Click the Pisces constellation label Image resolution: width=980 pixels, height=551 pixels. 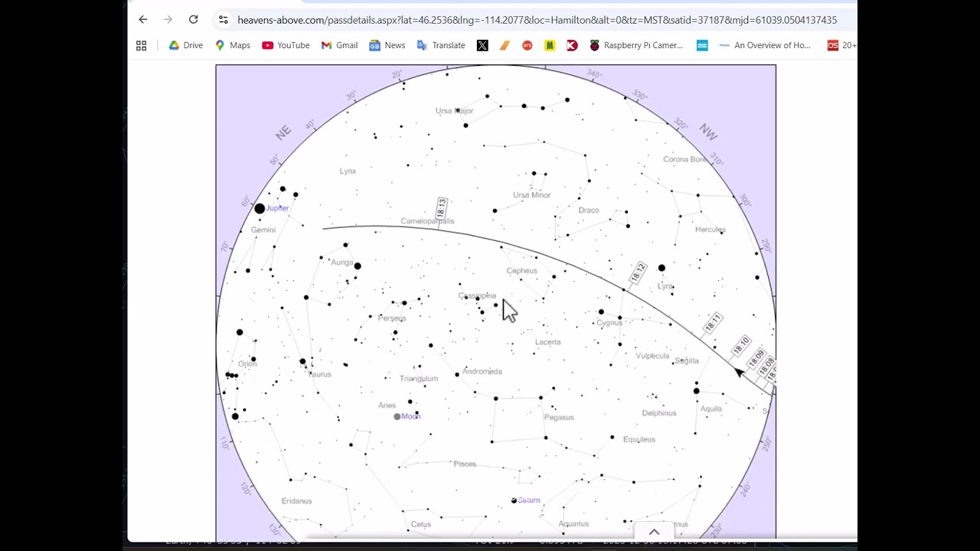pos(465,464)
